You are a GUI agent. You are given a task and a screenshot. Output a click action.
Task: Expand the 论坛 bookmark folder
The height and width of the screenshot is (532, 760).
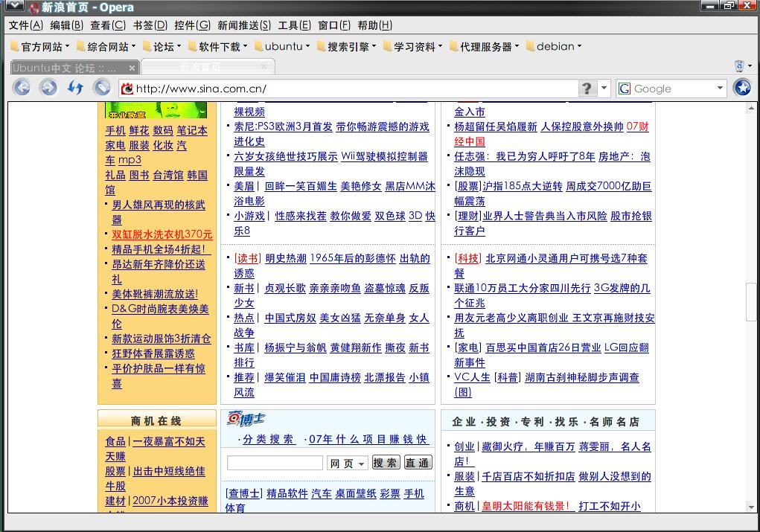coord(162,47)
